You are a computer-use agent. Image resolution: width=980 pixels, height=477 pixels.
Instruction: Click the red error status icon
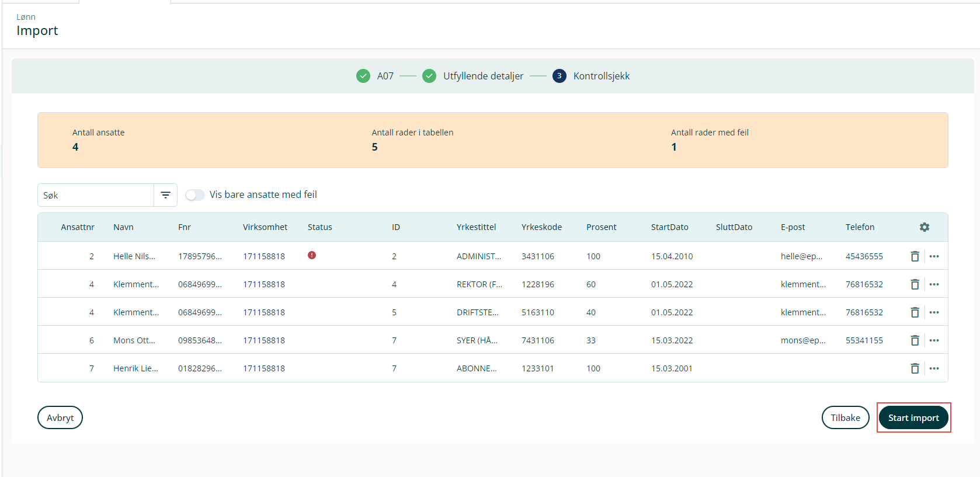coord(312,255)
